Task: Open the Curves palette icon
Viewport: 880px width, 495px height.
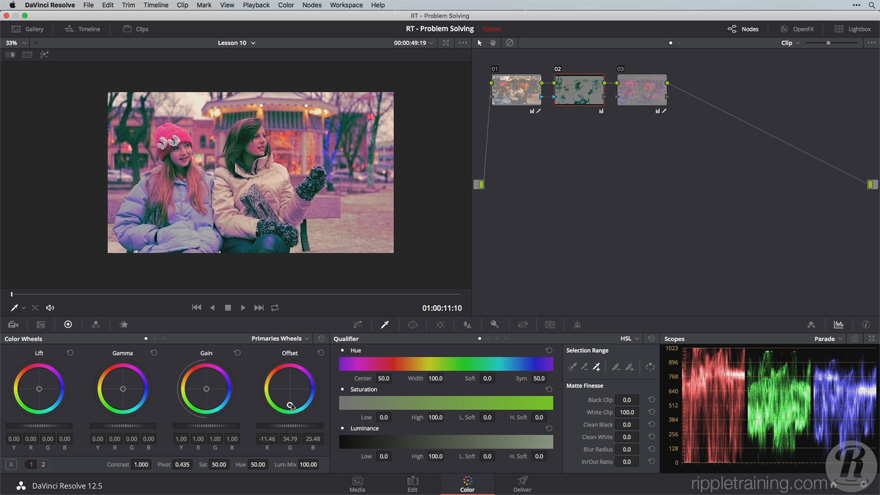Action: (358, 324)
